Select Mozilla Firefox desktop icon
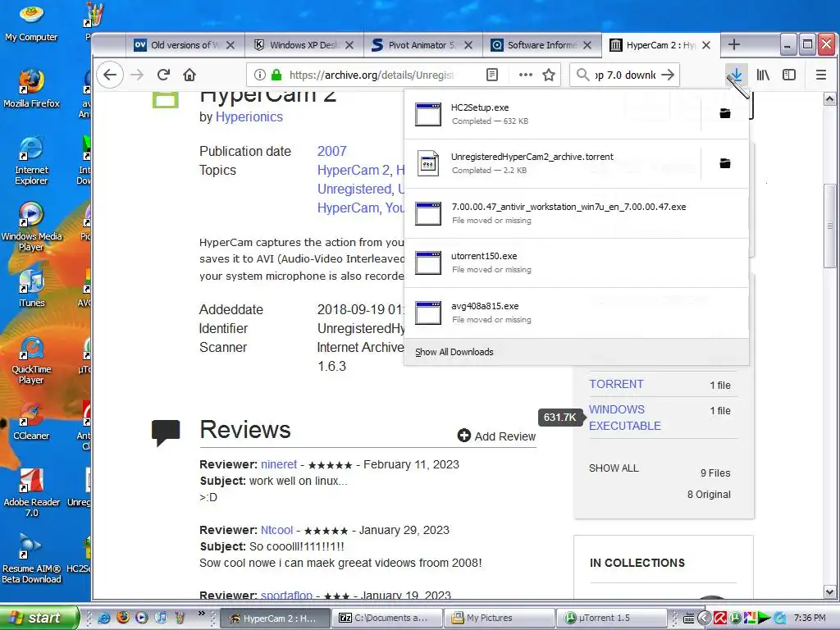Screen dimensions: 840x630 click(31, 89)
